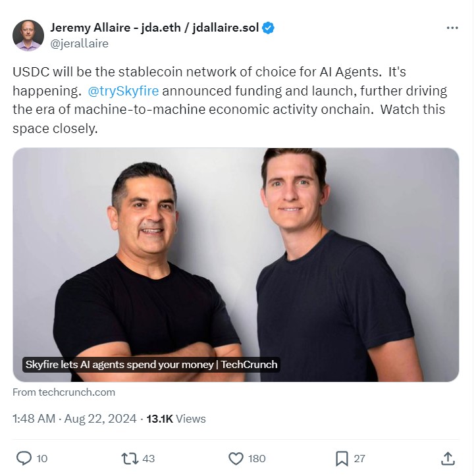View the 13.1K Views analytics
The height and width of the screenshot is (476, 476).
(176, 419)
